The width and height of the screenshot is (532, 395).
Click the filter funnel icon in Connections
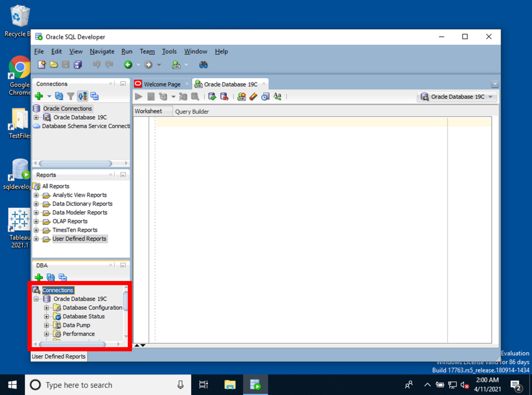tap(70, 96)
